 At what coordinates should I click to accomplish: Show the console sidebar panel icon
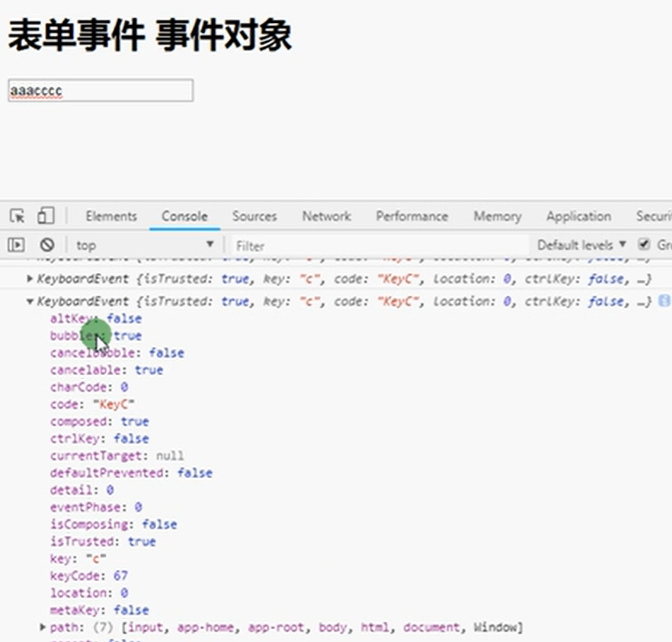point(16,245)
